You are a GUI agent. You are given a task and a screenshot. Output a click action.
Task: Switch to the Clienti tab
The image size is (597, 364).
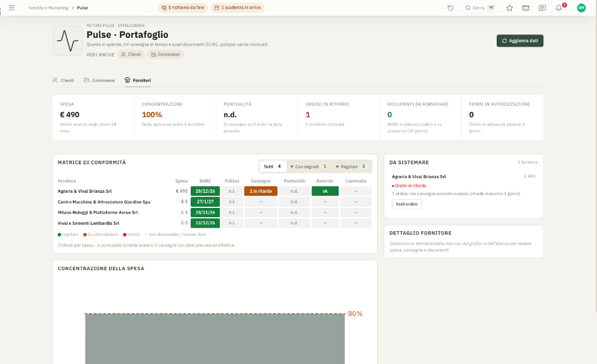click(x=63, y=80)
